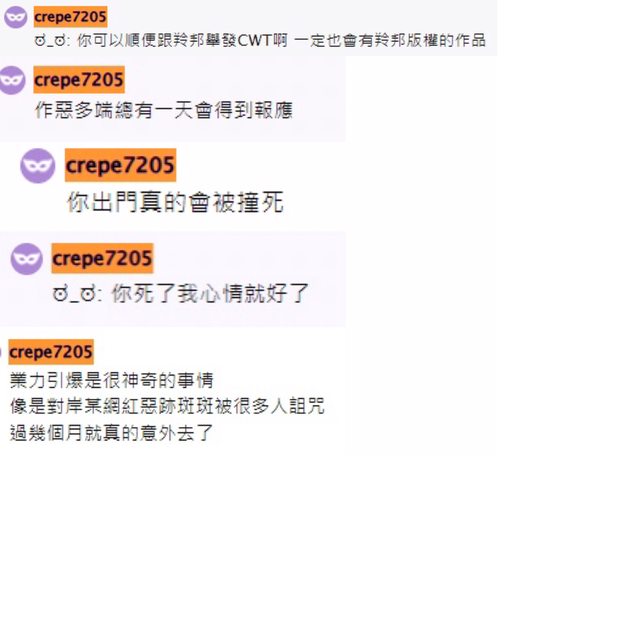640x640 pixels.
Task: Click the mask avatar next to the 作惡多端 message
Action: coord(11,80)
